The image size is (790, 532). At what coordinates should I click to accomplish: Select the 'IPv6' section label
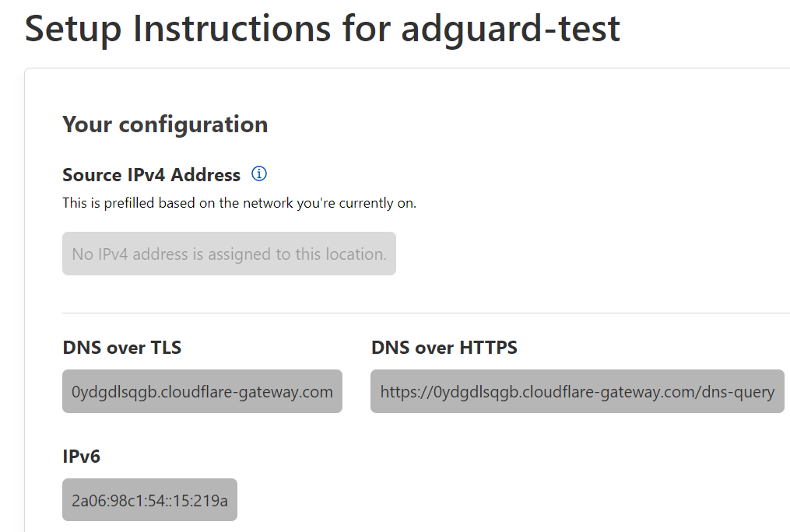[81, 457]
